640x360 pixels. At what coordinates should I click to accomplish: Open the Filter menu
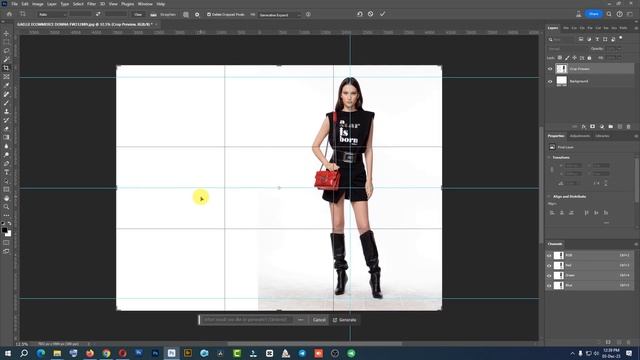click(91, 4)
